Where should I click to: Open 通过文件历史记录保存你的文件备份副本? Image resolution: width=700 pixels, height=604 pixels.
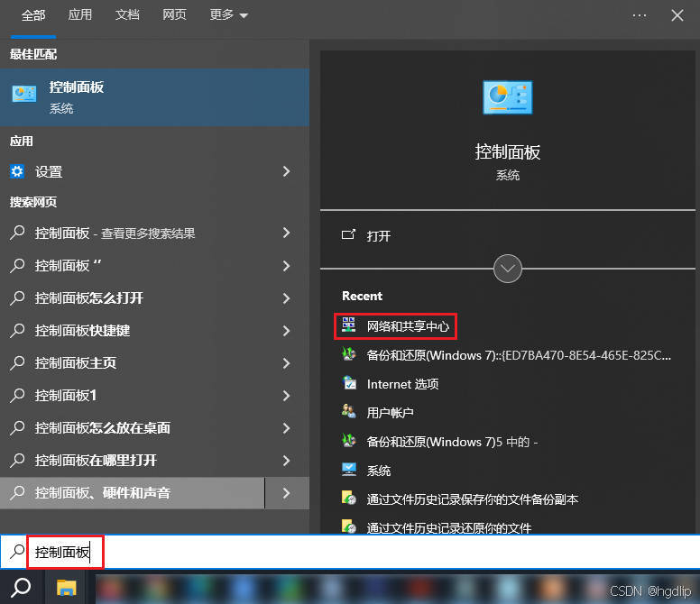pos(473,499)
